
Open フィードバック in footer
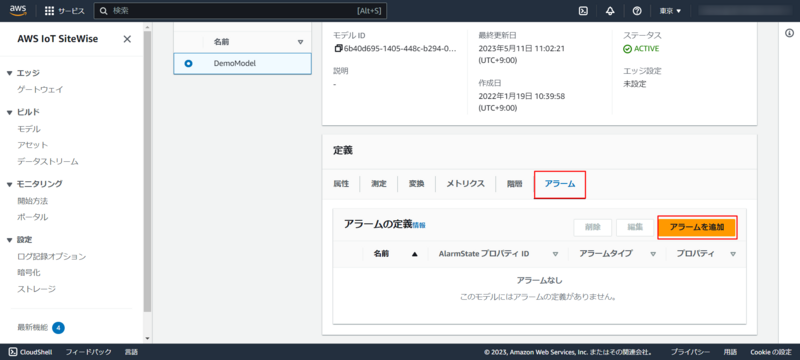(88, 352)
